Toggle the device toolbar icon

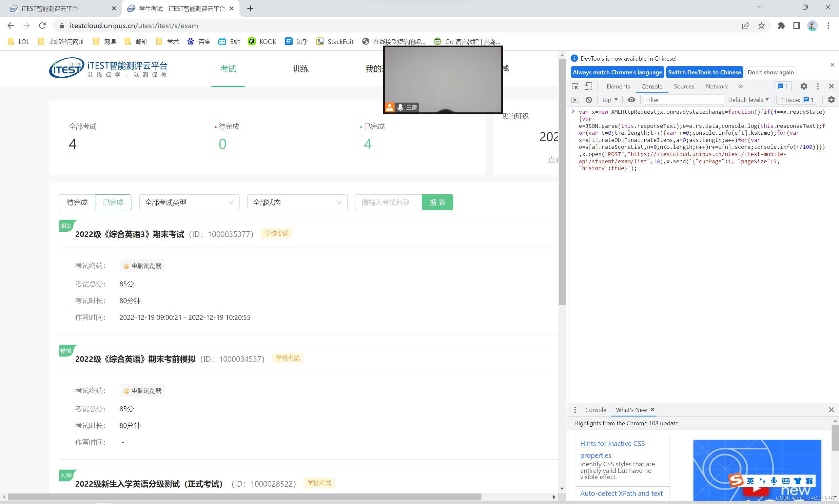click(x=588, y=86)
